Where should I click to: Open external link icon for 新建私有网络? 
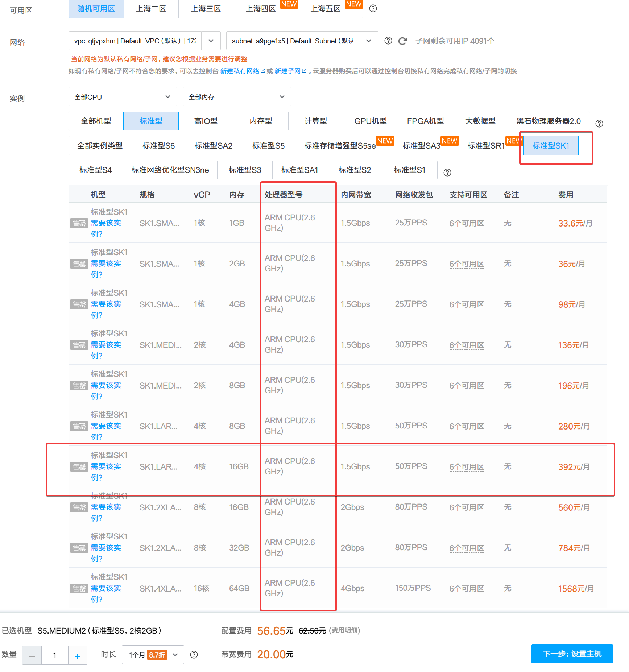point(263,71)
